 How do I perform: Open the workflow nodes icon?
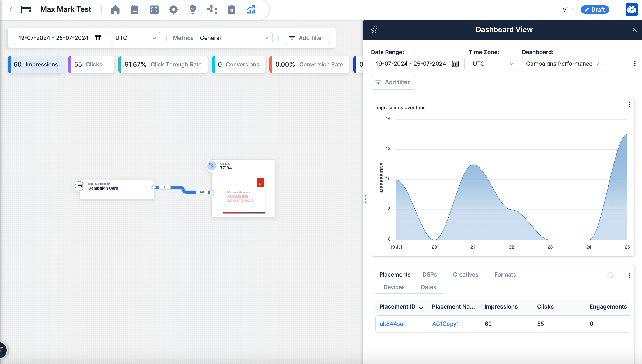212,10
